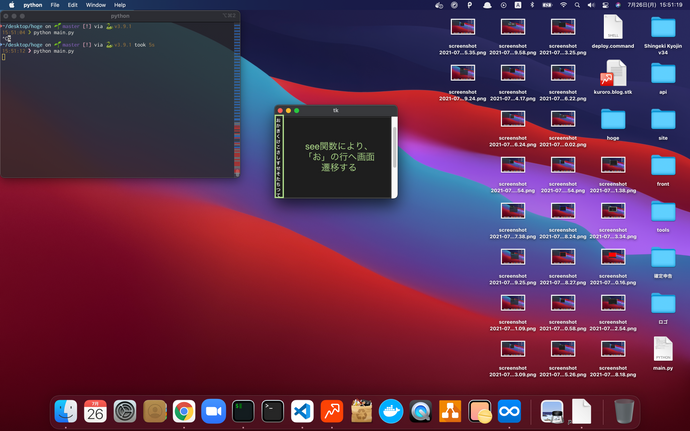Viewport: 690px width, 431px height.
Task: Open the Zoom app in the dock
Action: [x=213, y=411]
